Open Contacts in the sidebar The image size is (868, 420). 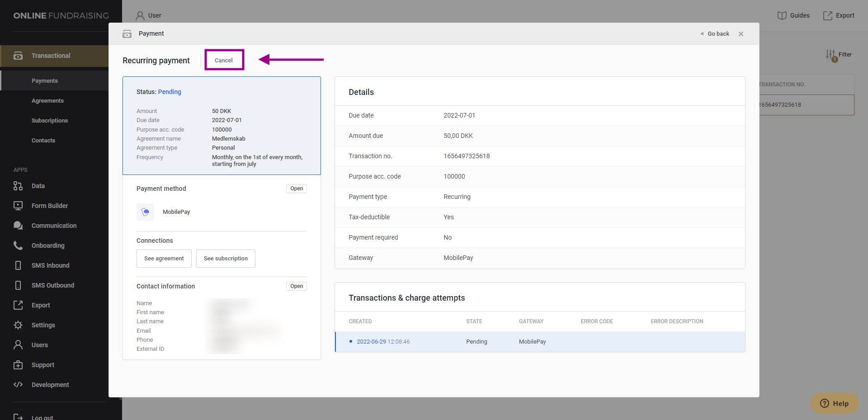43,141
